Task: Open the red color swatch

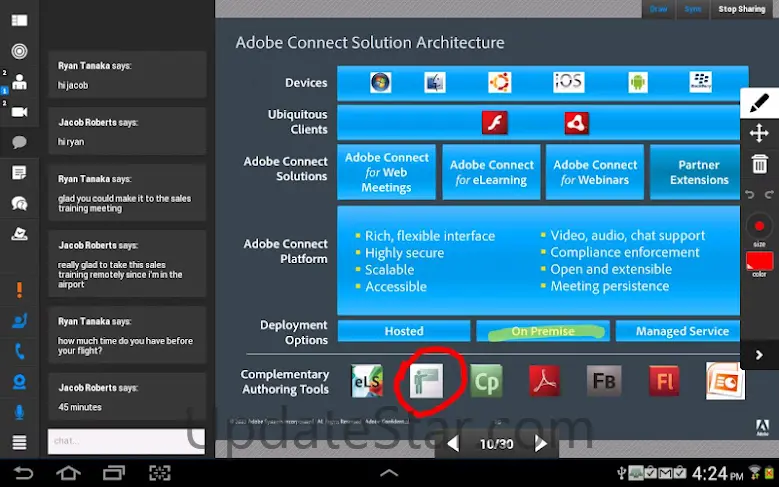Action: (759, 261)
